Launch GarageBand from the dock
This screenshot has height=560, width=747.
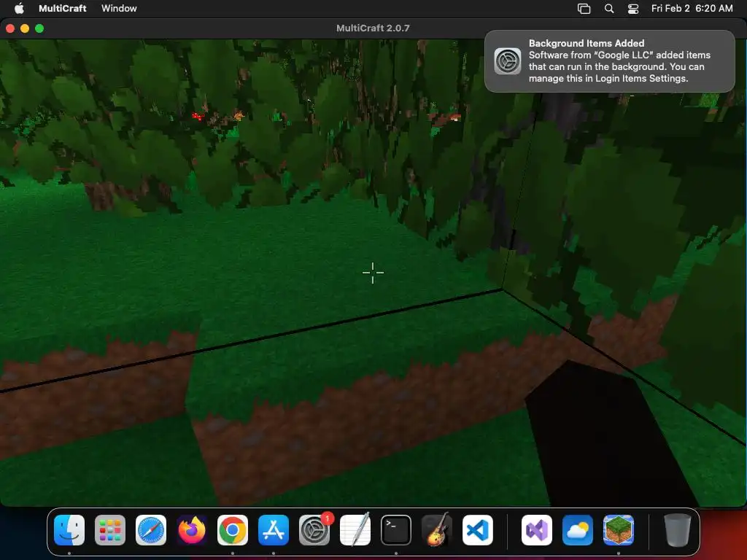[437, 530]
